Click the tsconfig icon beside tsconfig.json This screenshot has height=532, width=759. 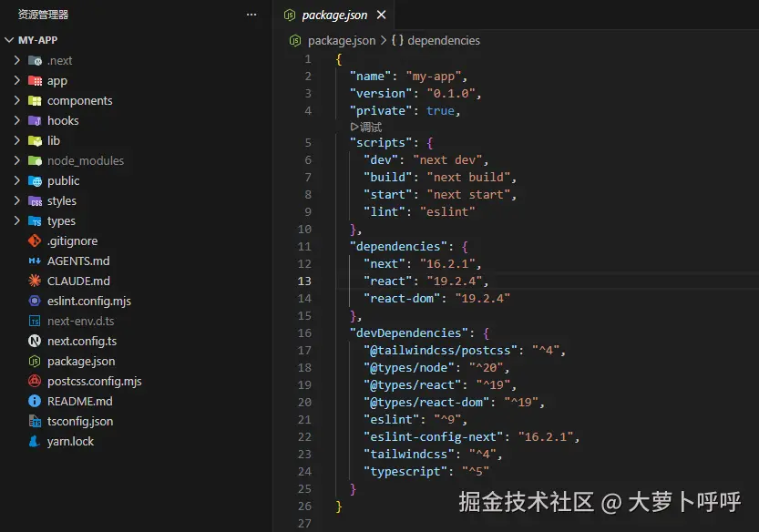(x=35, y=421)
